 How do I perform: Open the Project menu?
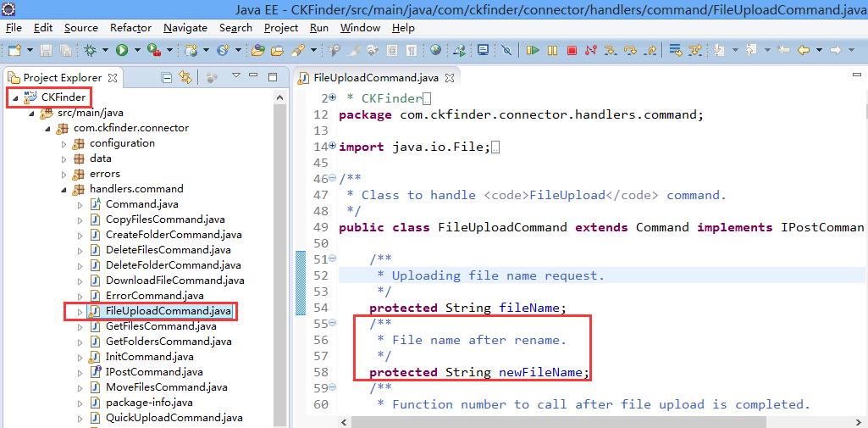pos(281,28)
